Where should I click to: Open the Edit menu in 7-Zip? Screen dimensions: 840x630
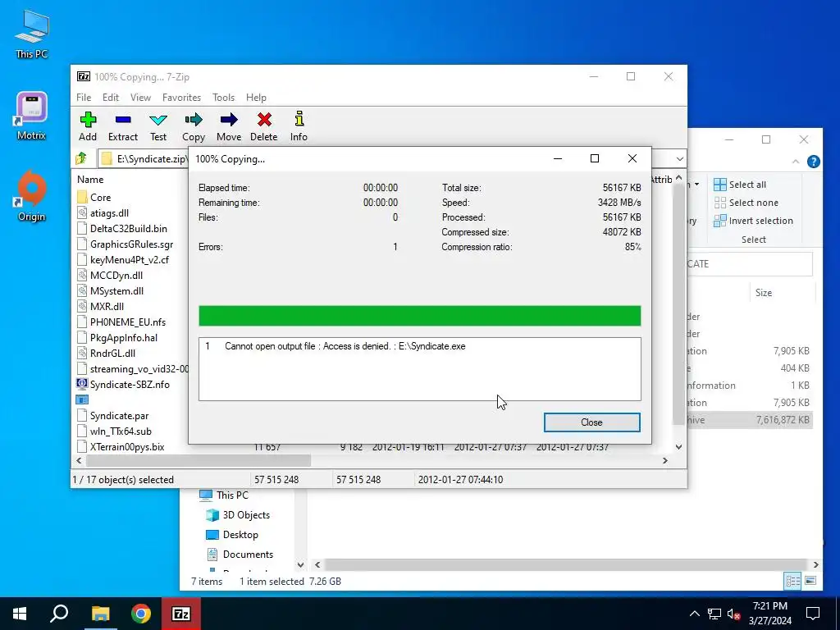click(x=111, y=98)
